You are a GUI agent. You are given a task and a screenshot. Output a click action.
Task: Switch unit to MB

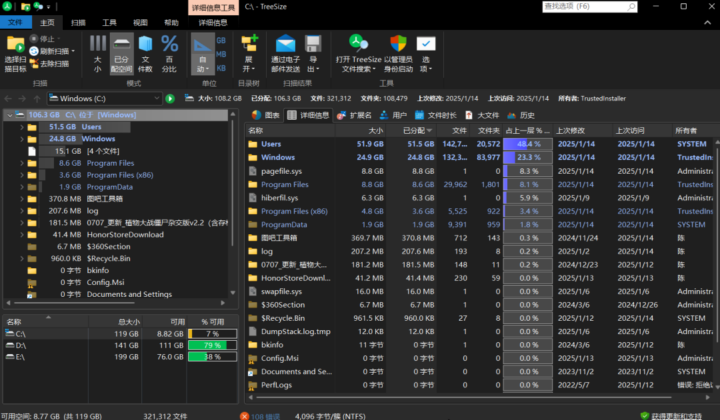pos(221,54)
